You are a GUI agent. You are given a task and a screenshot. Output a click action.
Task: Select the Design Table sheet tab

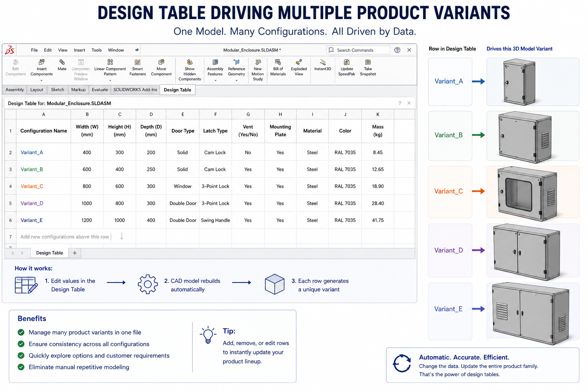(49, 253)
